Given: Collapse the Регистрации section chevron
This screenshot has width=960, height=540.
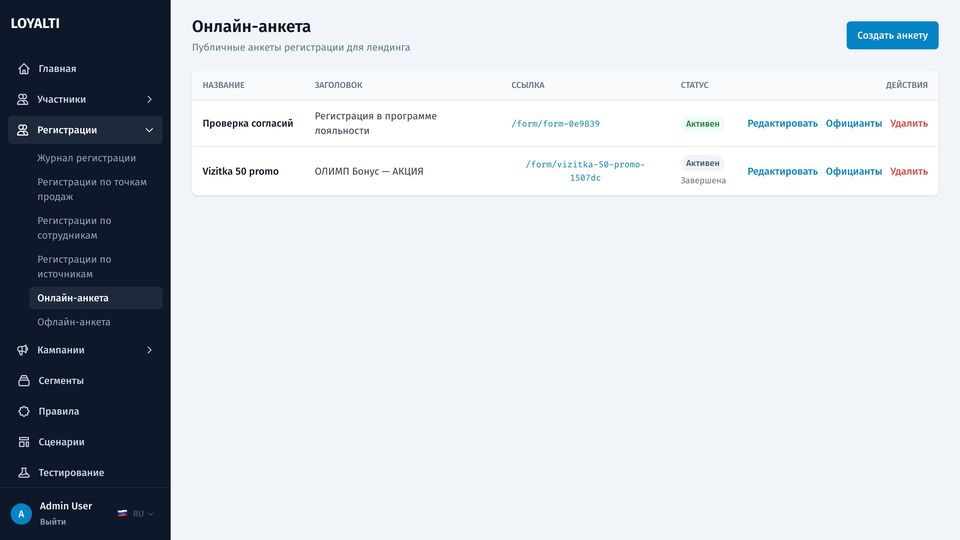Looking at the screenshot, I should pyautogui.click(x=149, y=130).
